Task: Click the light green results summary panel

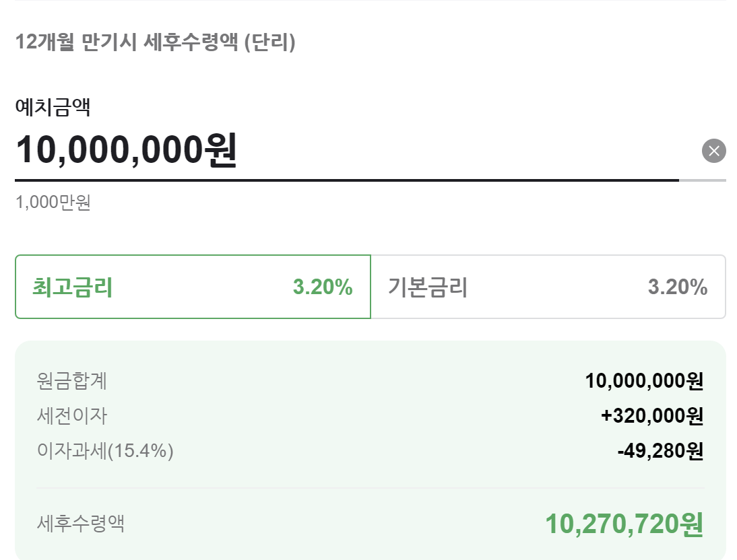Action: [x=371, y=450]
